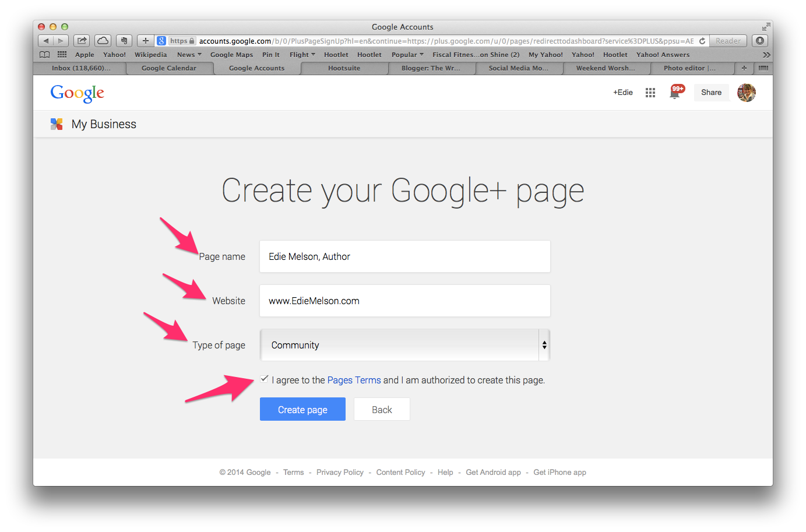
Task: Open the Wikipedia bookmark
Action: 150,55
